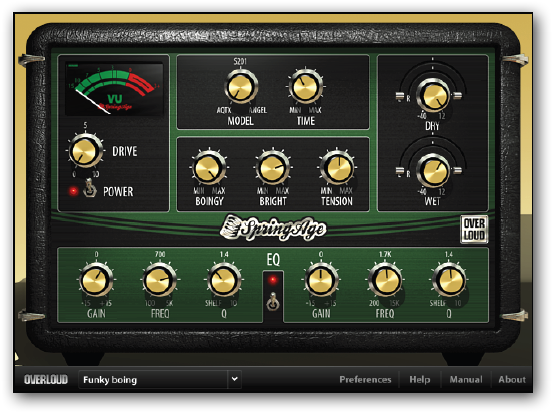Click the 700 frequency value

[160, 254]
